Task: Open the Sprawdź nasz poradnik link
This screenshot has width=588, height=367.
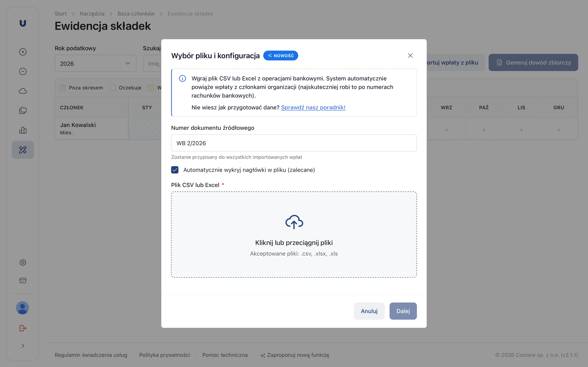Action: click(x=313, y=108)
